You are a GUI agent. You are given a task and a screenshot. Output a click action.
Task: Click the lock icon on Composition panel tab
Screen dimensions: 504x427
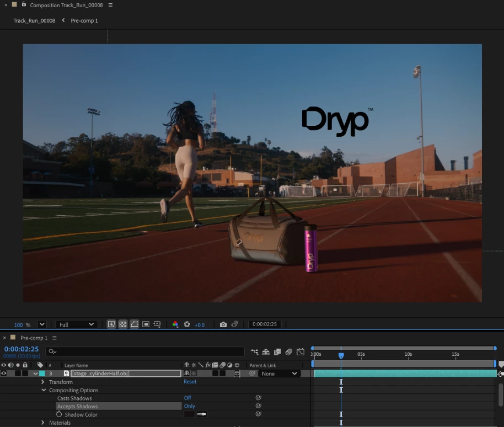[x=24, y=4]
